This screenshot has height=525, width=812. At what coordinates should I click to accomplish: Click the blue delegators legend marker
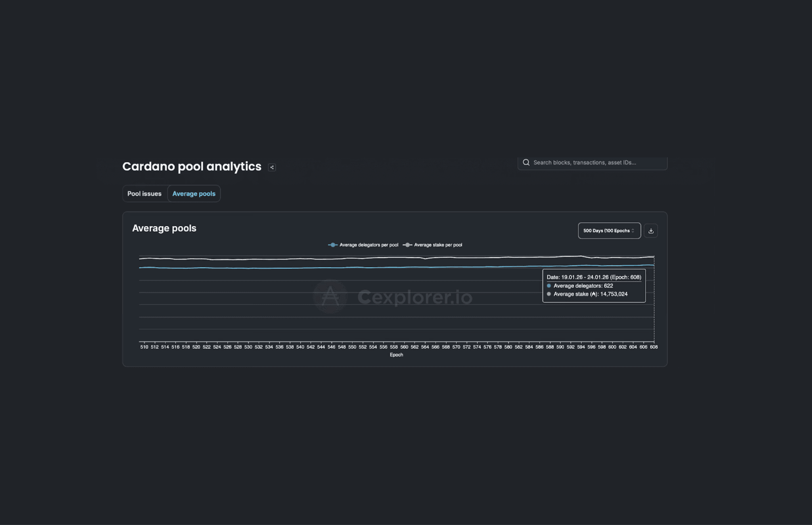pyautogui.click(x=333, y=245)
